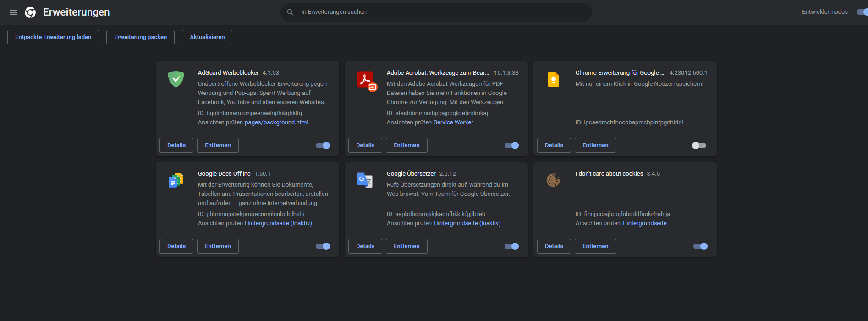The width and height of the screenshot is (868, 321).
Task: Enable the Google Notizen extension toggle
Action: (x=699, y=145)
